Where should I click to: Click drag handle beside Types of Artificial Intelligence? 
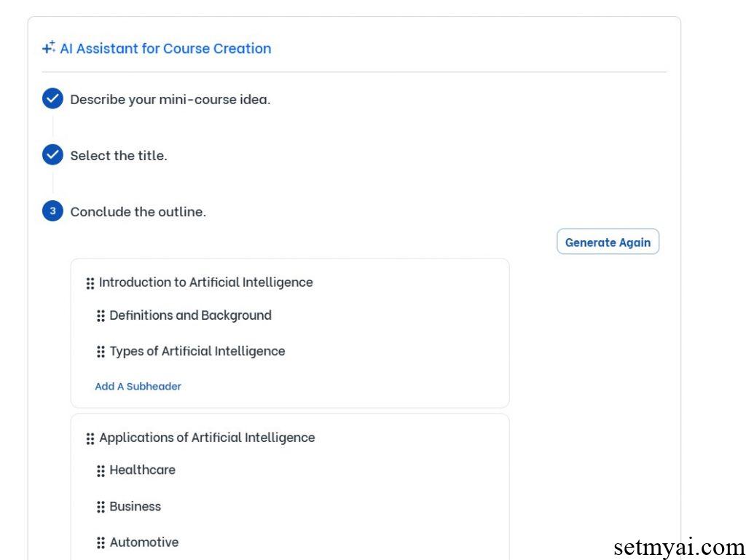pos(101,352)
